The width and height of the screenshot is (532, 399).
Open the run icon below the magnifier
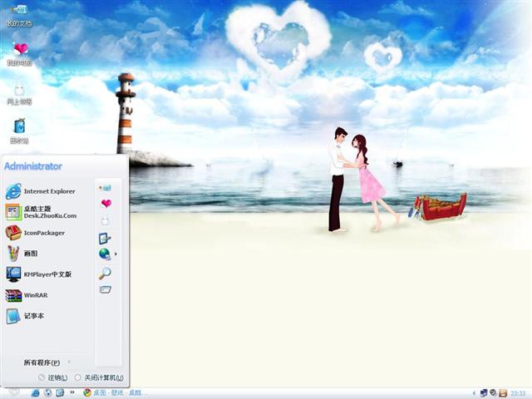point(106,289)
